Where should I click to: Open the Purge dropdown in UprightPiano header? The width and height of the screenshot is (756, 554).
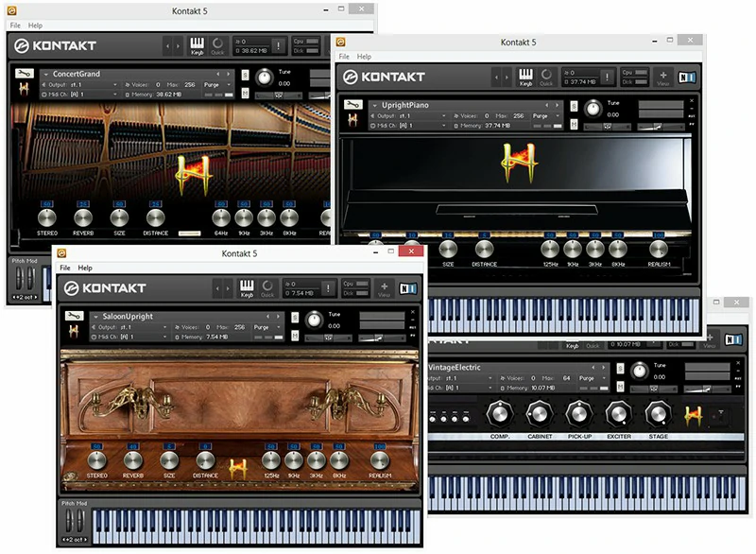pyautogui.click(x=546, y=115)
